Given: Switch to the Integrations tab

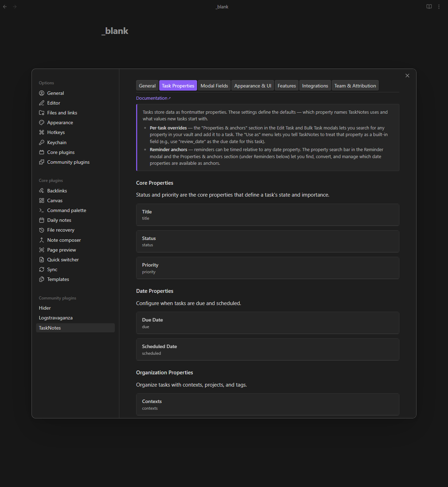Looking at the screenshot, I should tap(315, 85).
